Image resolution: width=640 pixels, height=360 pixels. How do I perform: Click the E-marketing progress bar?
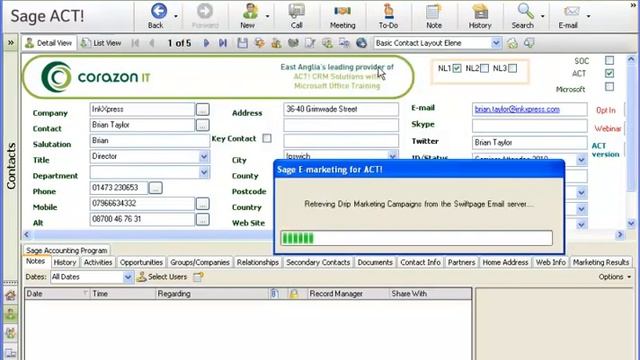417,238
